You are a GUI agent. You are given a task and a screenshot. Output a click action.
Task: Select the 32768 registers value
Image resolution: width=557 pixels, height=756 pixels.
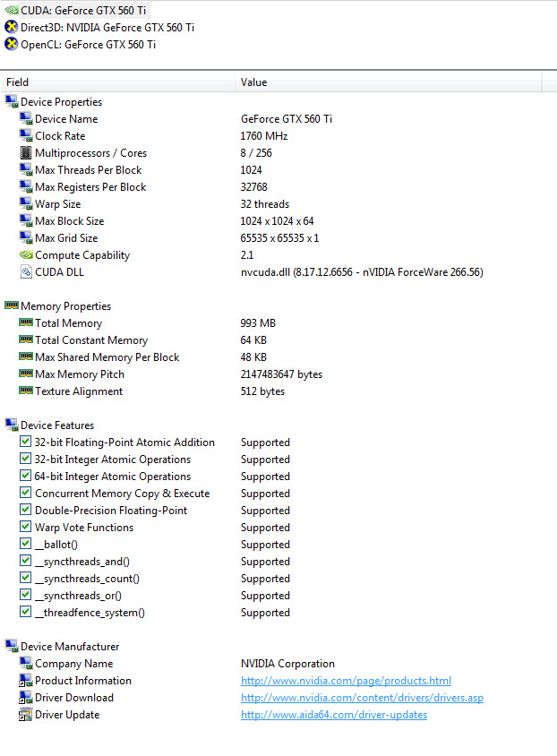pos(254,186)
